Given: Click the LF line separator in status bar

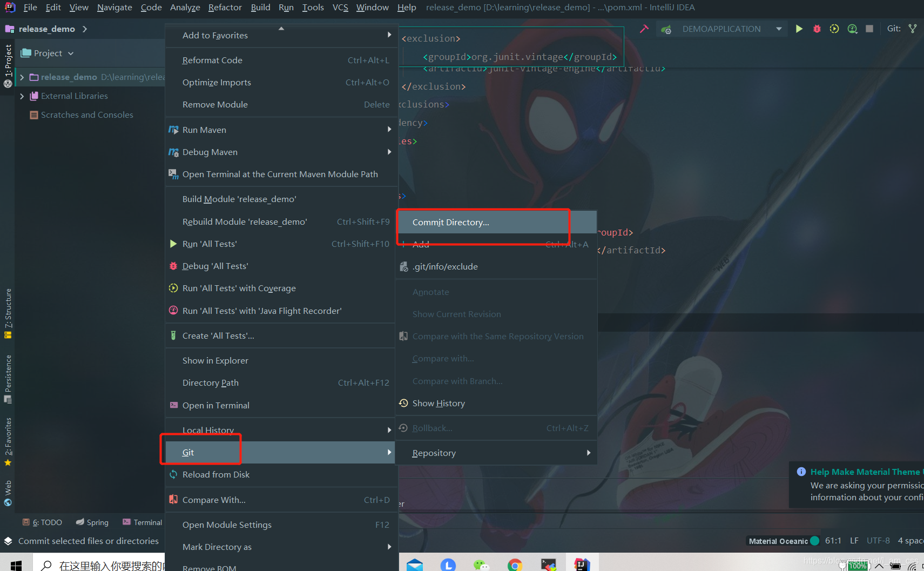Looking at the screenshot, I should [854, 541].
